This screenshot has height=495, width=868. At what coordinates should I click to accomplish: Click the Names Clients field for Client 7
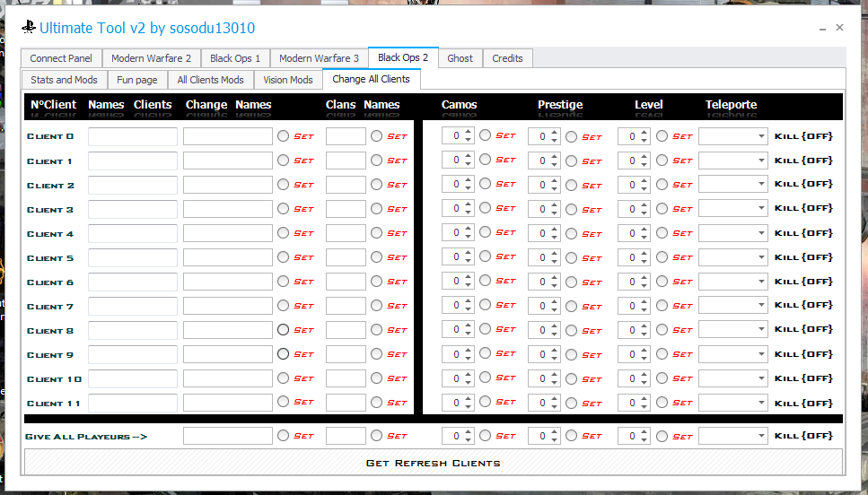coord(133,306)
